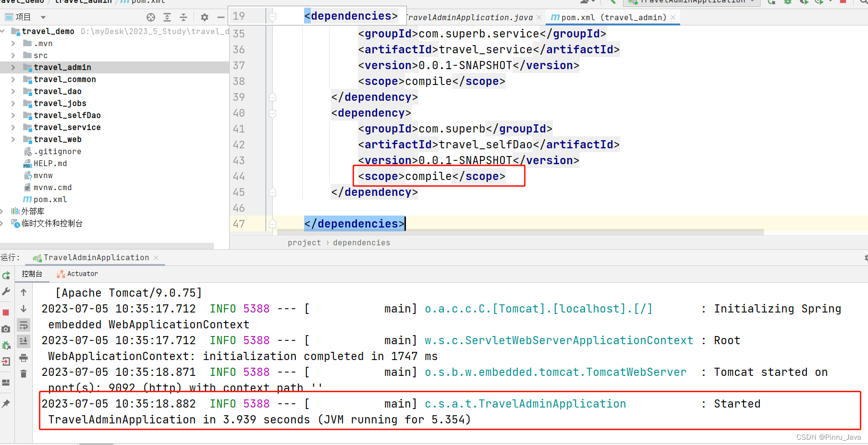This screenshot has width=868, height=445.
Task: Click the Project panel horizontal scrollbar
Action: tap(107, 246)
